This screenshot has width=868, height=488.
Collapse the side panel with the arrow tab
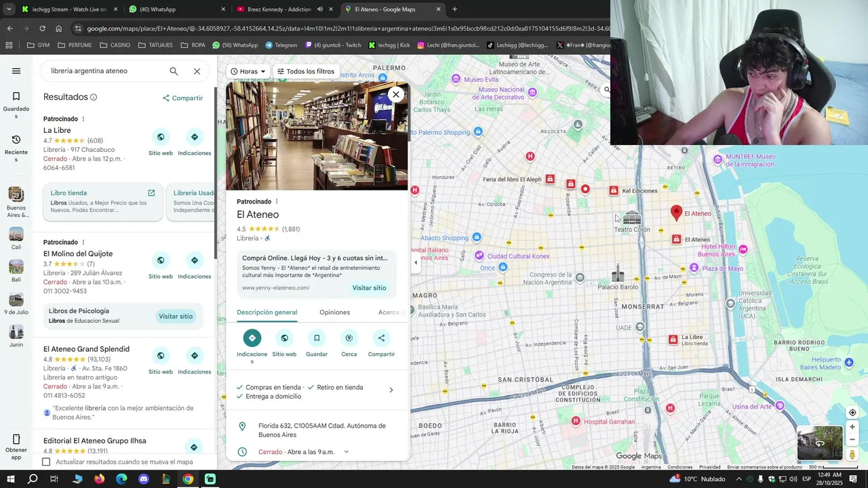416,263
